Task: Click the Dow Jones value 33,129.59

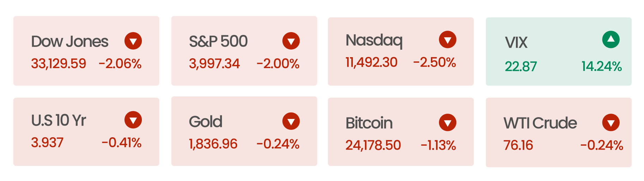Action: [x=59, y=64]
